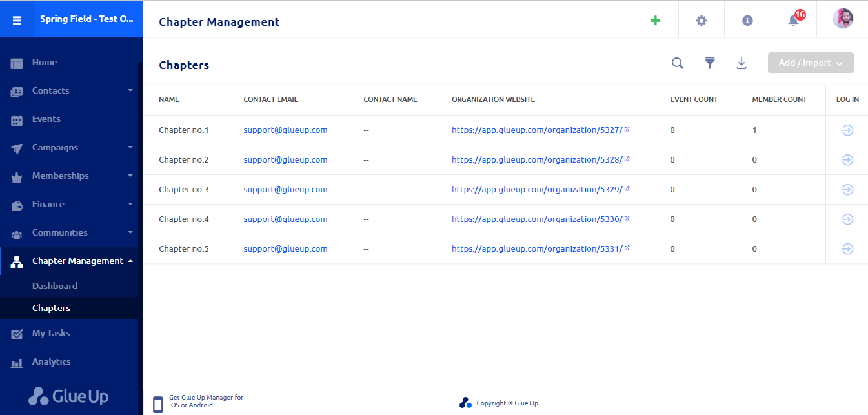Click support email for Chapter no.5
Screen dimensions: 868x415
[x=285, y=249]
